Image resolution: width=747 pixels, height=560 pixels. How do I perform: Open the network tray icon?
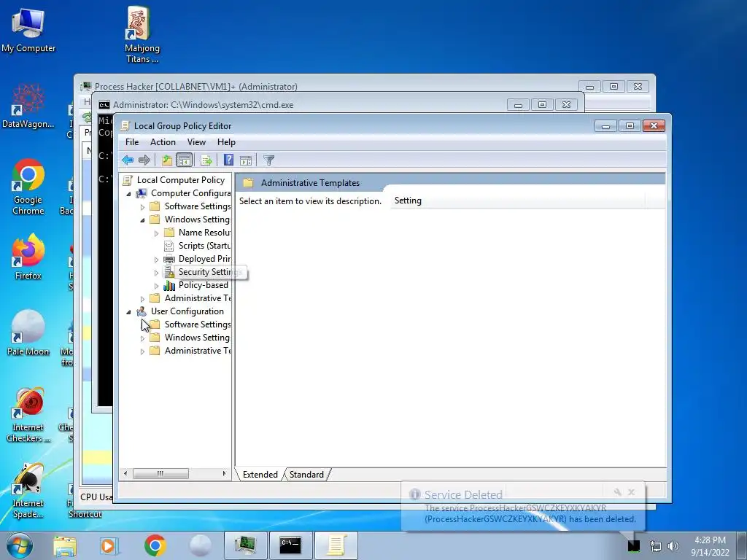[x=656, y=546]
